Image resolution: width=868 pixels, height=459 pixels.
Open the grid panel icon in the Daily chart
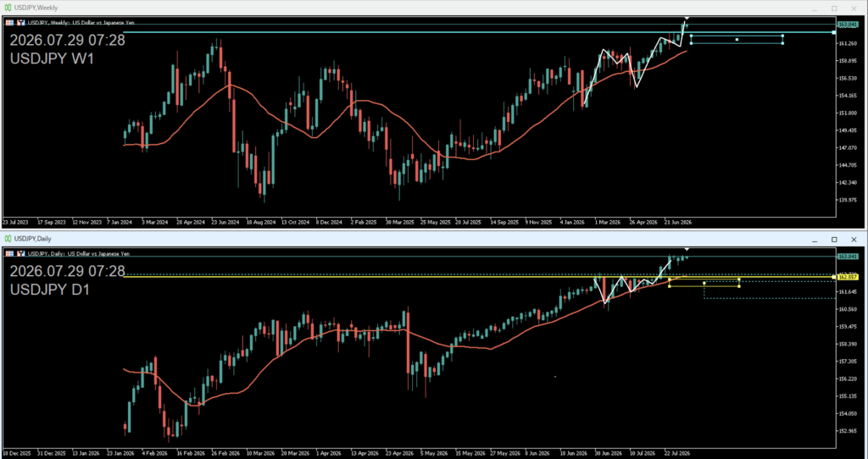(9, 253)
